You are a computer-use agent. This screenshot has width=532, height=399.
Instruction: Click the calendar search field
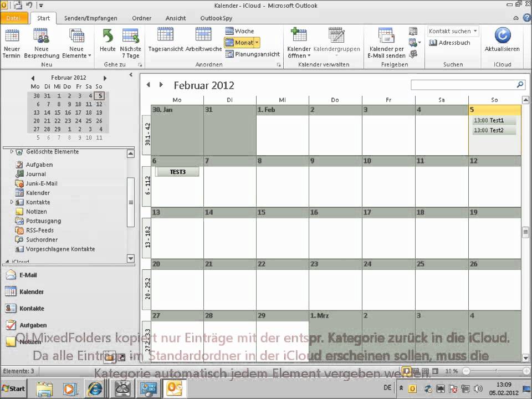pyautogui.click(x=463, y=85)
